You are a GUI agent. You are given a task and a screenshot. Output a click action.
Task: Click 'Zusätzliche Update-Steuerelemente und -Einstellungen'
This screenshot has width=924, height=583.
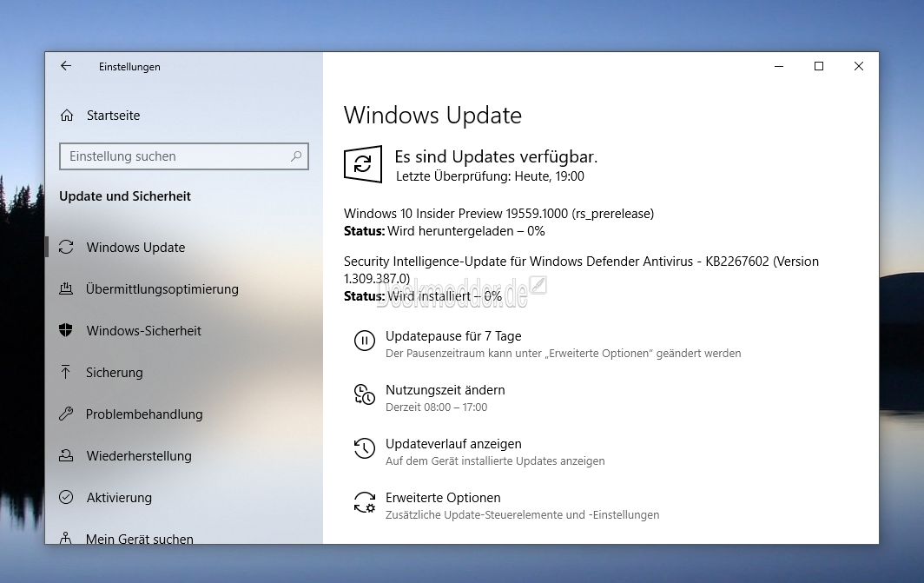pyautogui.click(x=522, y=515)
